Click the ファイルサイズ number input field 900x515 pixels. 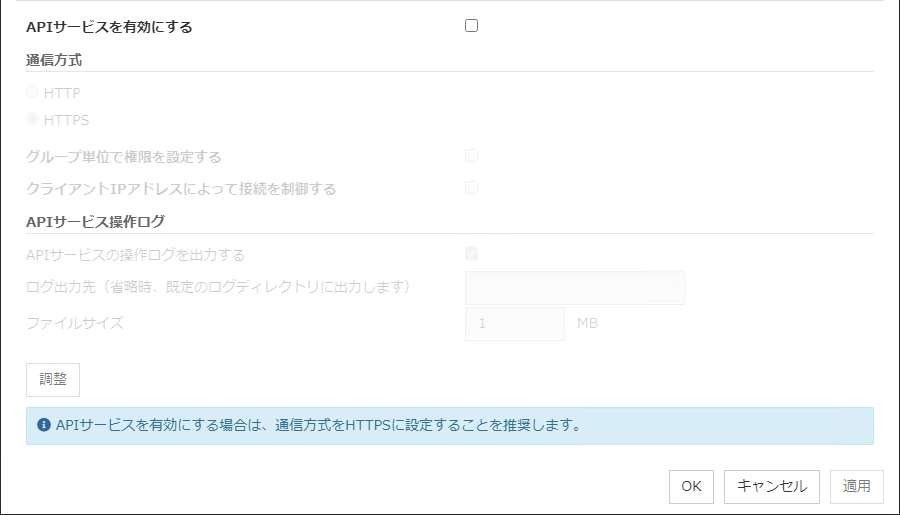click(515, 324)
